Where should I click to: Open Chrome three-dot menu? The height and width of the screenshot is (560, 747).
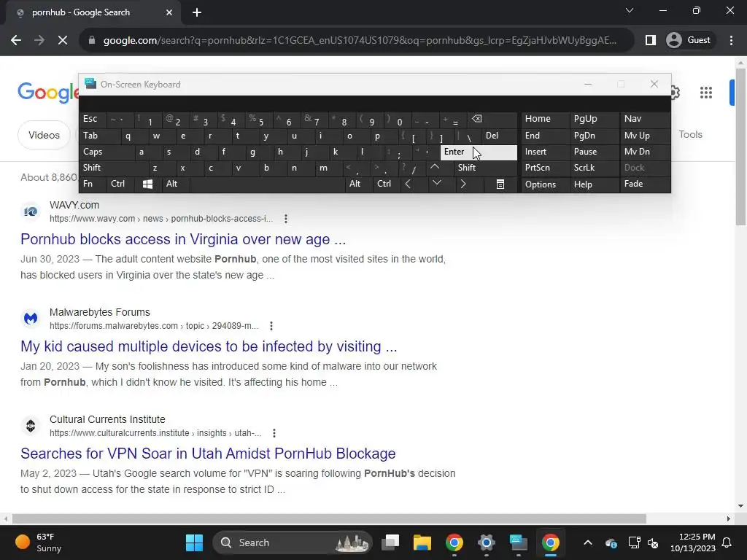(x=731, y=41)
